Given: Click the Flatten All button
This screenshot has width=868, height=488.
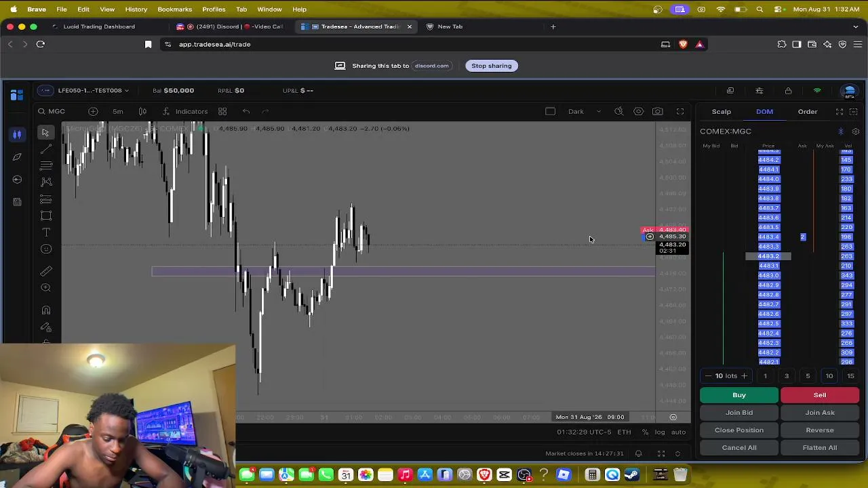Looking at the screenshot, I should coord(820,448).
